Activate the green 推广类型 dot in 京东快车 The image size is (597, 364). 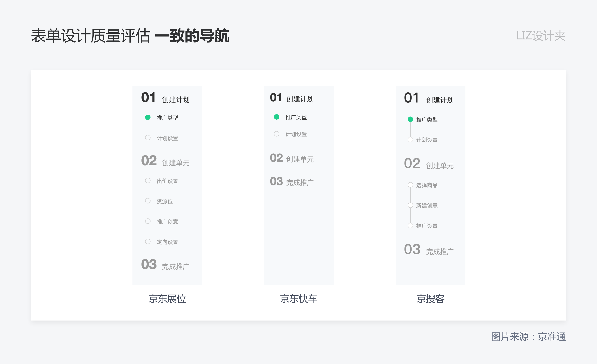[x=276, y=117]
